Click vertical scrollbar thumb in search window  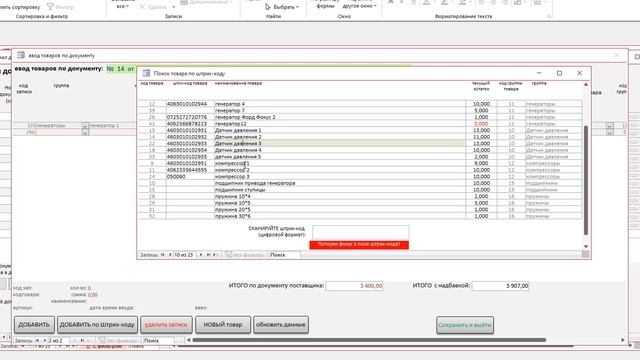click(586, 180)
